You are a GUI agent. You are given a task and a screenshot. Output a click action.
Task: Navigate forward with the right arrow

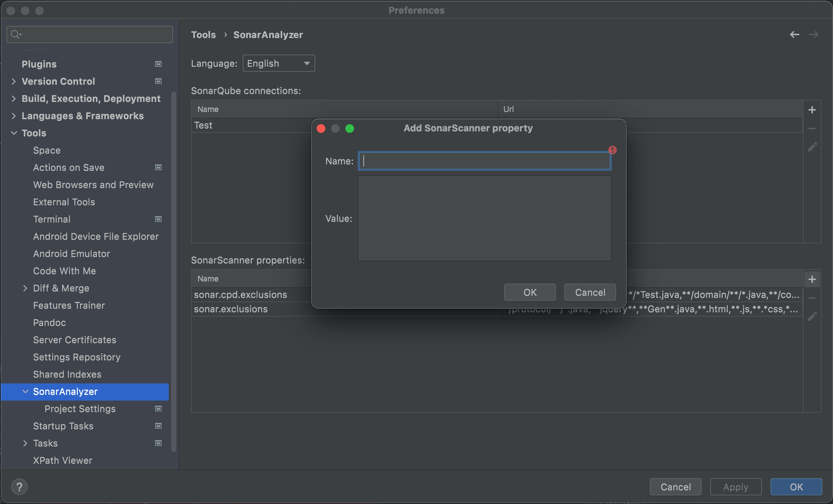(x=814, y=34)
